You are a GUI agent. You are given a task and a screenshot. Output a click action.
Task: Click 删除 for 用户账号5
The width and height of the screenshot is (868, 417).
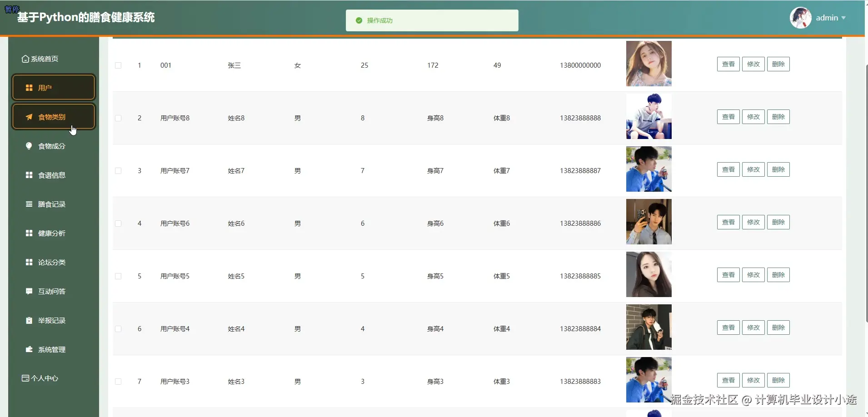(778, 275)
